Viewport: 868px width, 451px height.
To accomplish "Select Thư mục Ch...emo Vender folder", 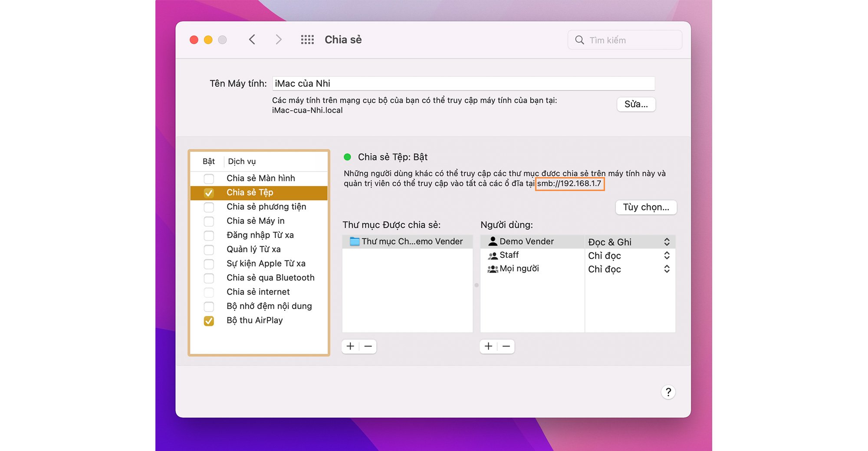I will click(408, 241).
